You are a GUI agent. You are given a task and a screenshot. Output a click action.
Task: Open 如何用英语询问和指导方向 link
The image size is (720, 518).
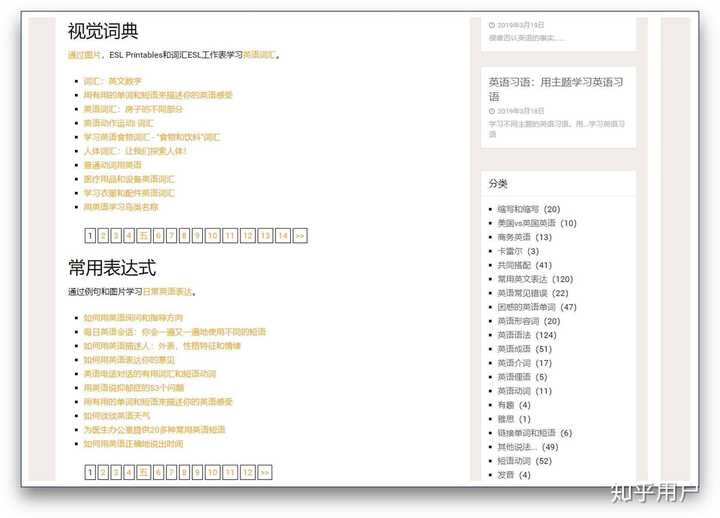133,318
